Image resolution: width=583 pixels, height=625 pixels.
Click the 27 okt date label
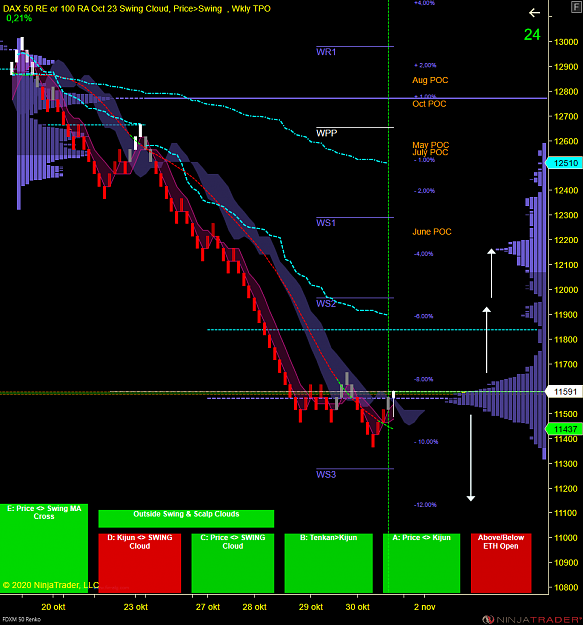click(x=208, y=607)
